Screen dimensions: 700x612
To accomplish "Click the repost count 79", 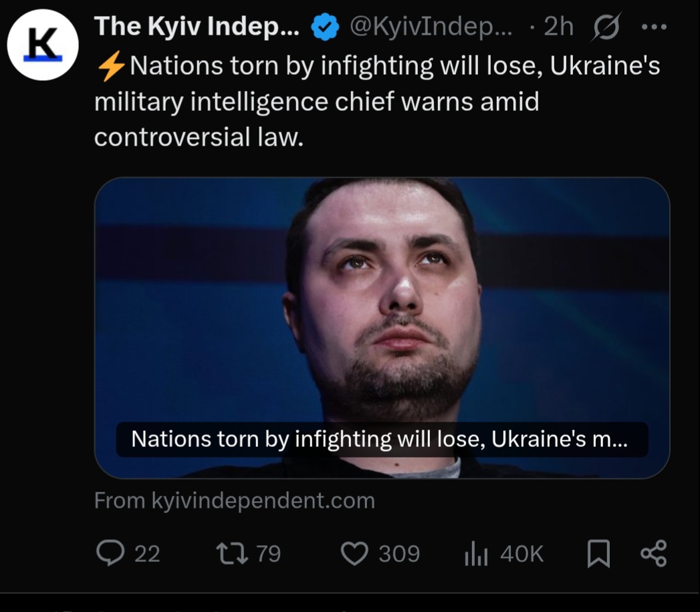I will 268,554.
